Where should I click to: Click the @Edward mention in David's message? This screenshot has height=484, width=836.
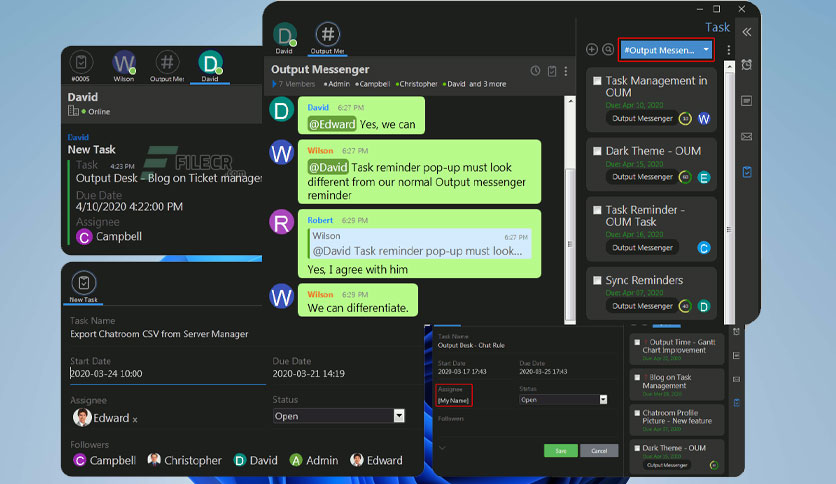pos(332,124)
